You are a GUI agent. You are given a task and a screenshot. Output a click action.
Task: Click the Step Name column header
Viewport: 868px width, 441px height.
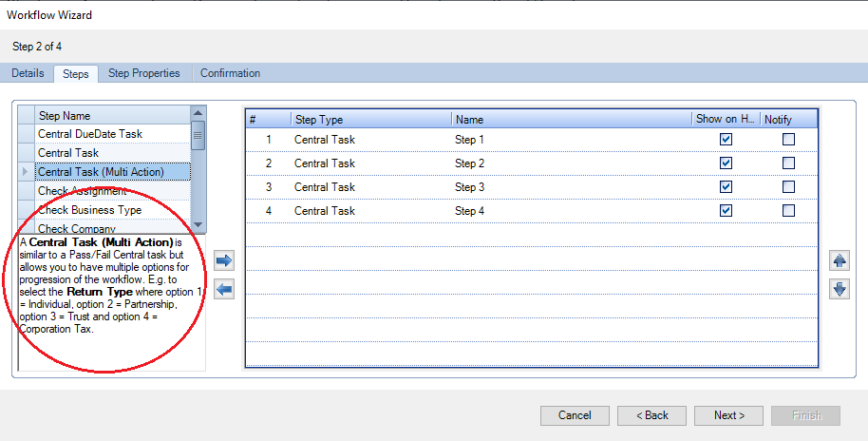[x=113, y=115]
